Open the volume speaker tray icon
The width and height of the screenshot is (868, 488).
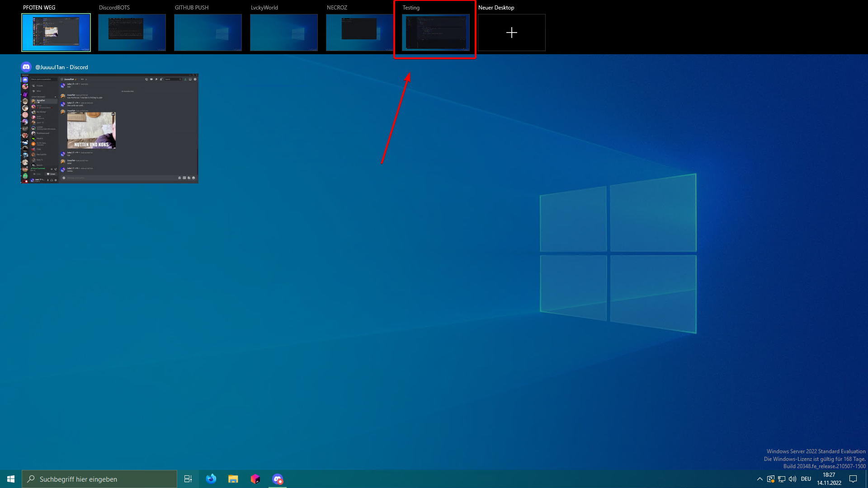[793, 479]
